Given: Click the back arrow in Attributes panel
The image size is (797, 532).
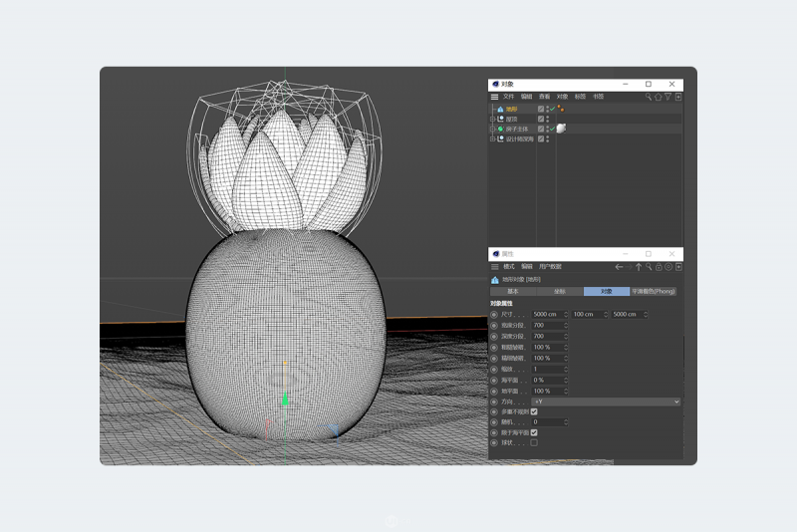Looking at the screenshot, I should click(619, 267).
